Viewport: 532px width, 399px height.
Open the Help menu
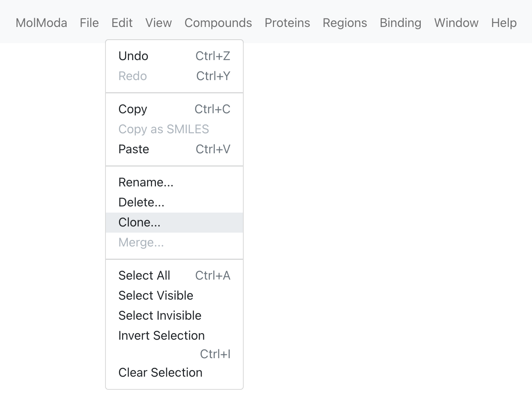pyautogui.click(x=504, y=23)
